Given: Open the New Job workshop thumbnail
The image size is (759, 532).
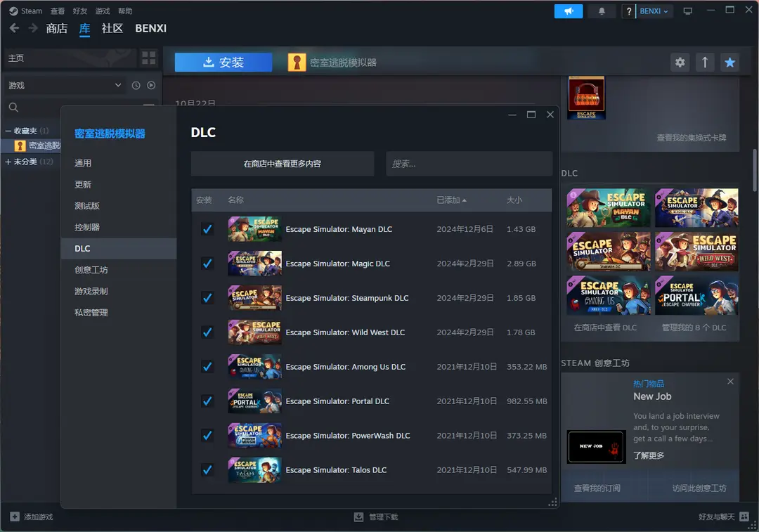Looking at the screenshot, I should (596, 447).
